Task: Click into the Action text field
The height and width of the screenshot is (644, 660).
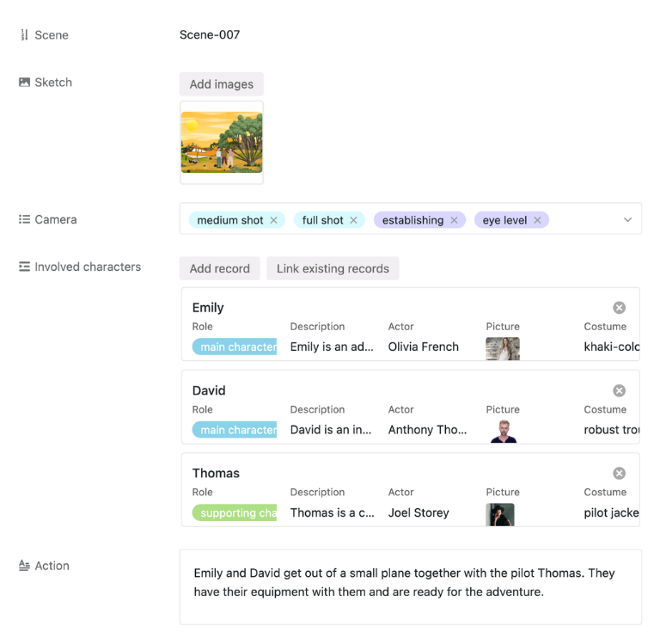Action: click(410, 586)
